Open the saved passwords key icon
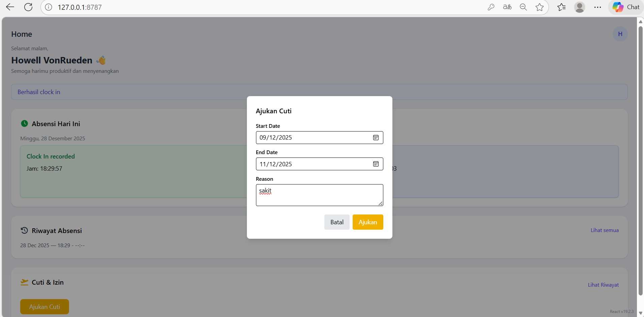Screen dimensions: 644x317 pos(491,7)
